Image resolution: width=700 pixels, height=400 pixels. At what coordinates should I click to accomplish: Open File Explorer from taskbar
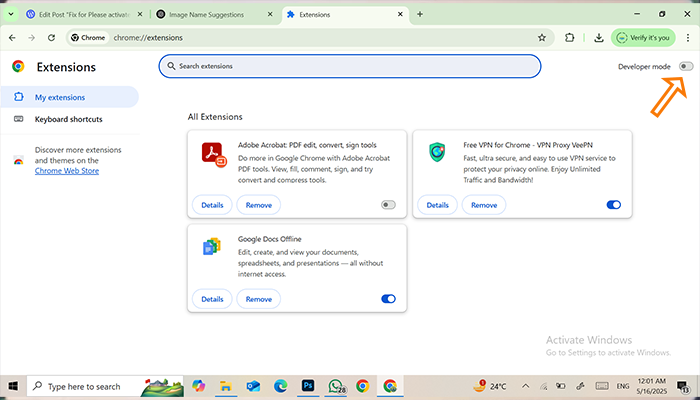226,386
